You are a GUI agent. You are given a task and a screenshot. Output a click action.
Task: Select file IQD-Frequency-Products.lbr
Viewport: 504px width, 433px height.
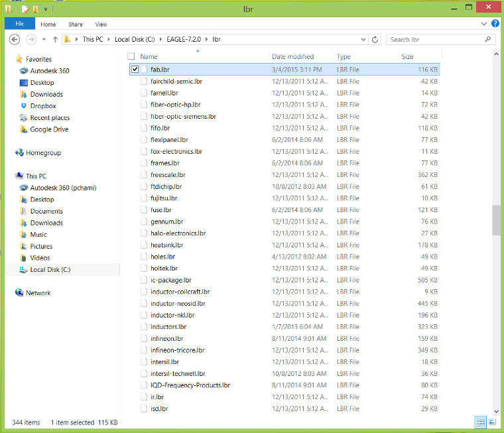click(190, 385)
